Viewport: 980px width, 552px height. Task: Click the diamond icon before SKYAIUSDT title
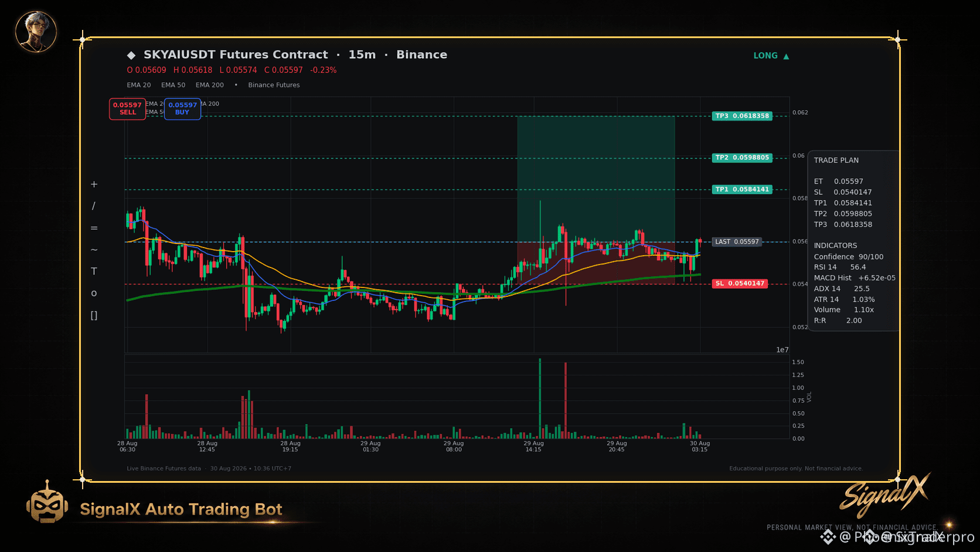tap(131, 55)
